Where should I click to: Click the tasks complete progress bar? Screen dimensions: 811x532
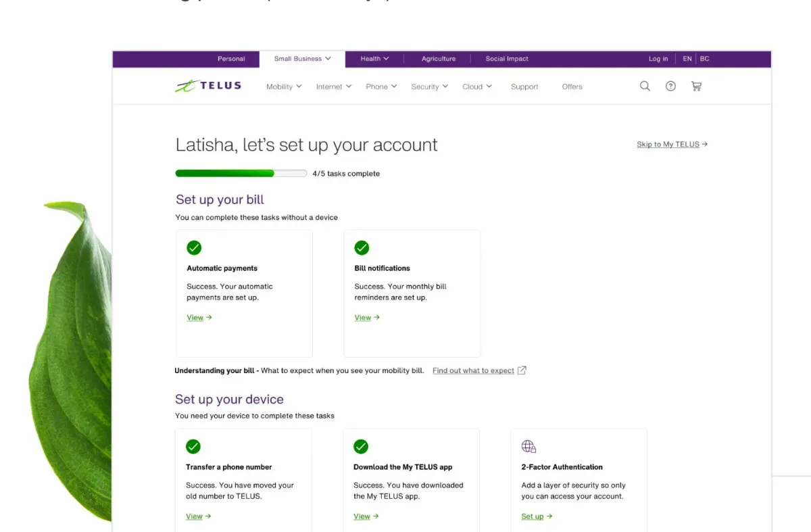(241, 173)
